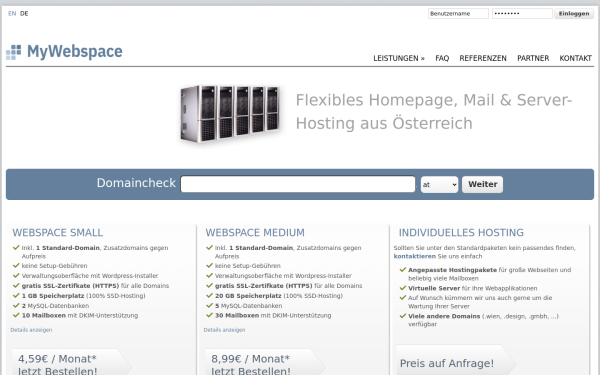Click the checkmark beside 30 Mailboxen
The width and height of the screenshot is (600, 375).
(209, 315)
